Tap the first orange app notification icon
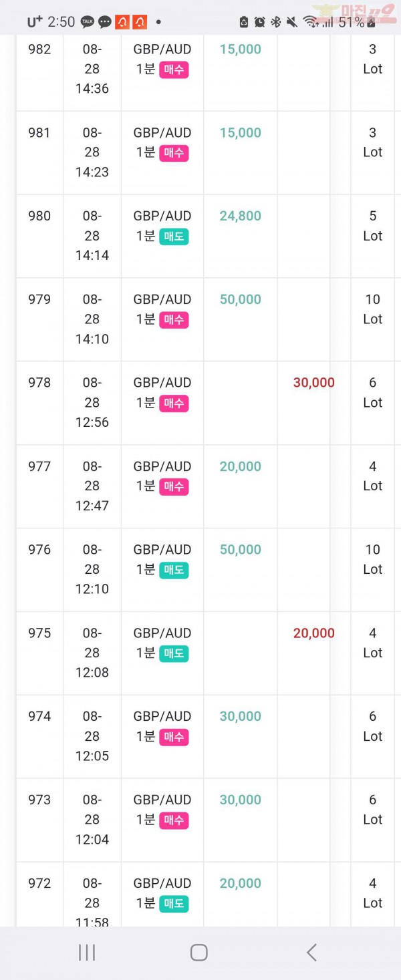The image size is (401, 980). 122,22
